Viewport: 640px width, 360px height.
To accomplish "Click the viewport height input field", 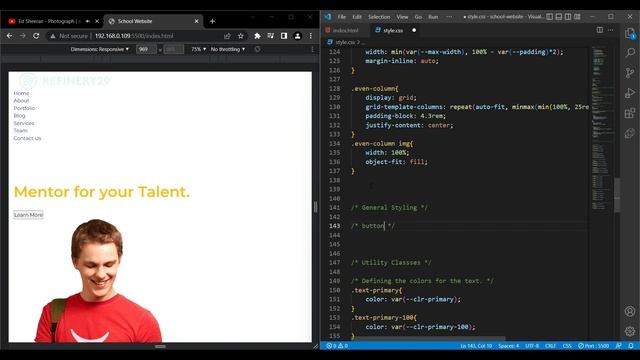I will [x=173, y=49].
